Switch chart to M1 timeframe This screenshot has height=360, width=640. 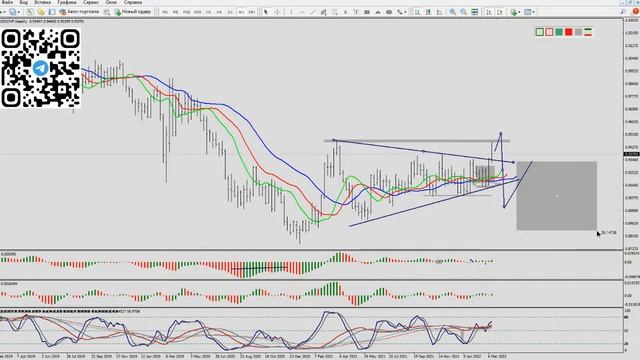[x=165, y=12]
